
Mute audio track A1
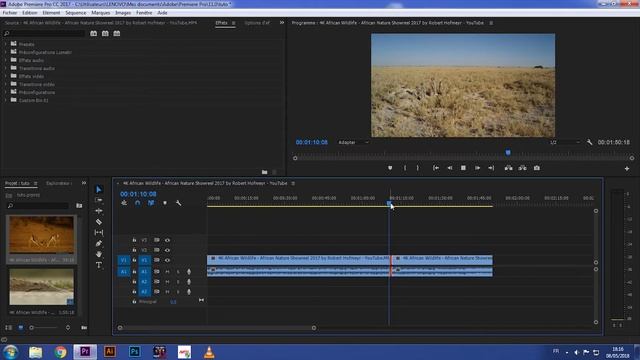167,271
